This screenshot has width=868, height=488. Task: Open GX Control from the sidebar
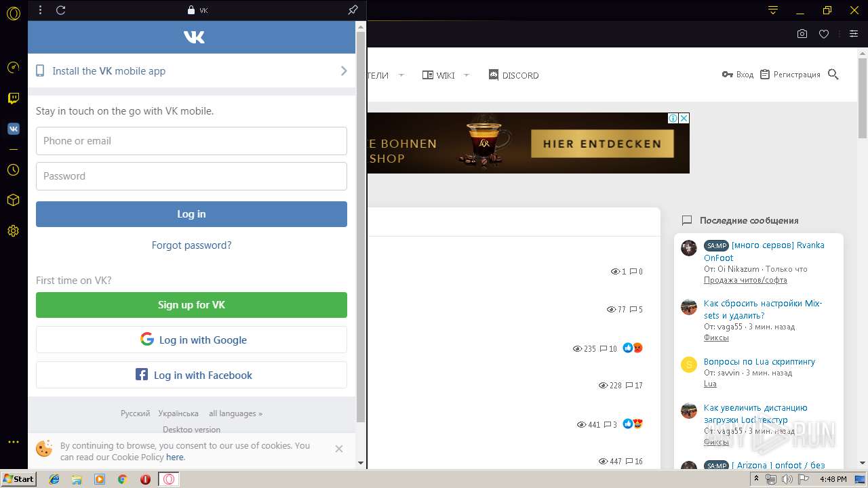click(x=13, y=68)
